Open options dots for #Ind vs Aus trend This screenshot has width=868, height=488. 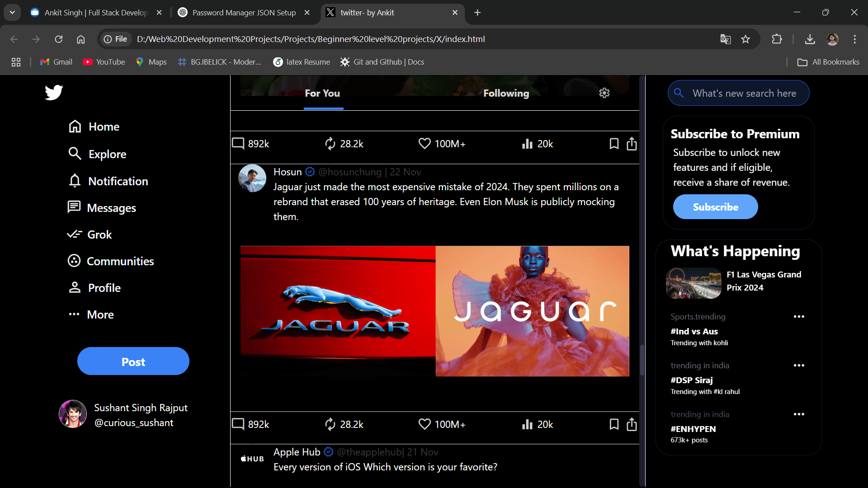click(x=799, y=317)
